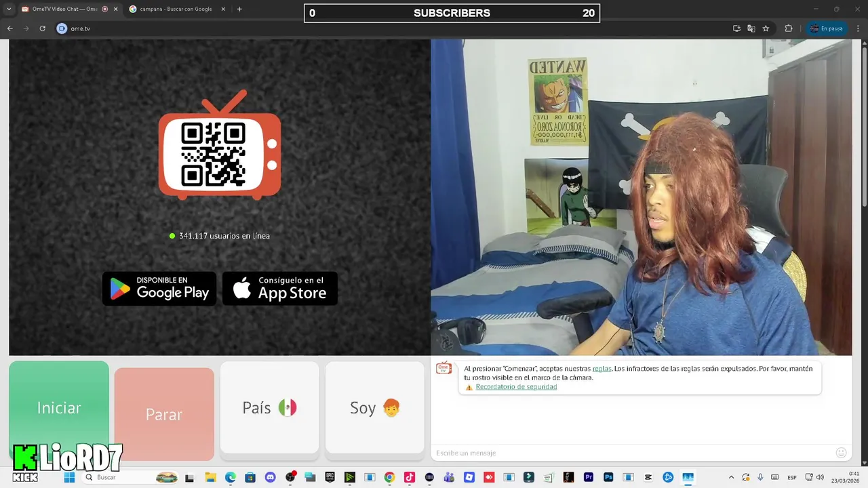Open TikTok app from the taskbar
Screen dimensions: 868x488
[x=409, y=477]
